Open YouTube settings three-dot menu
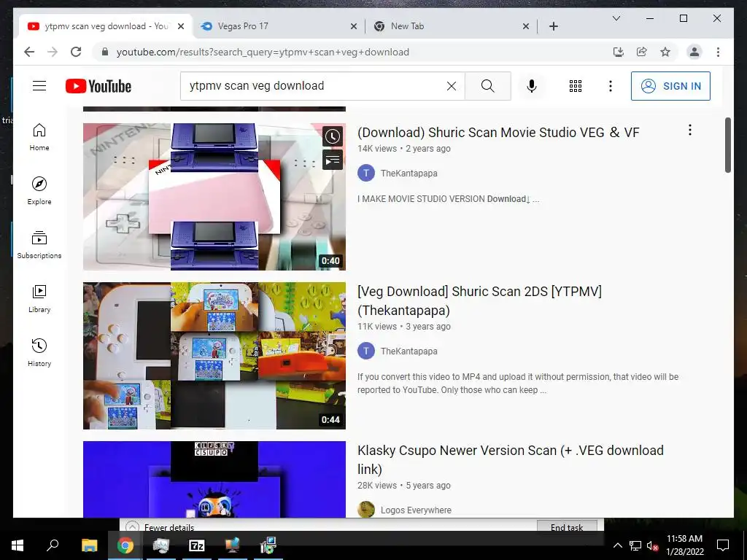The height and width of the screenshot is (560, 747). (x=611, y=86)
